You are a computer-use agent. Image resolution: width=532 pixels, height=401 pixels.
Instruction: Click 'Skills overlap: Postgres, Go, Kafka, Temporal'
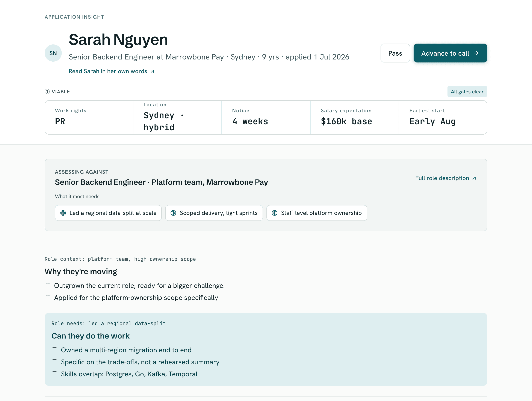pos(129,374)
